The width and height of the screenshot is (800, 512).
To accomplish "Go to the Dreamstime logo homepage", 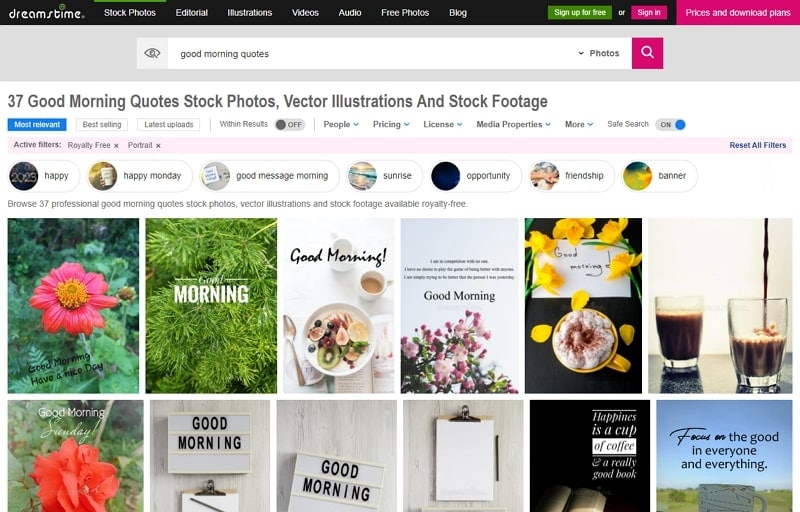I will tap(46, 12).
